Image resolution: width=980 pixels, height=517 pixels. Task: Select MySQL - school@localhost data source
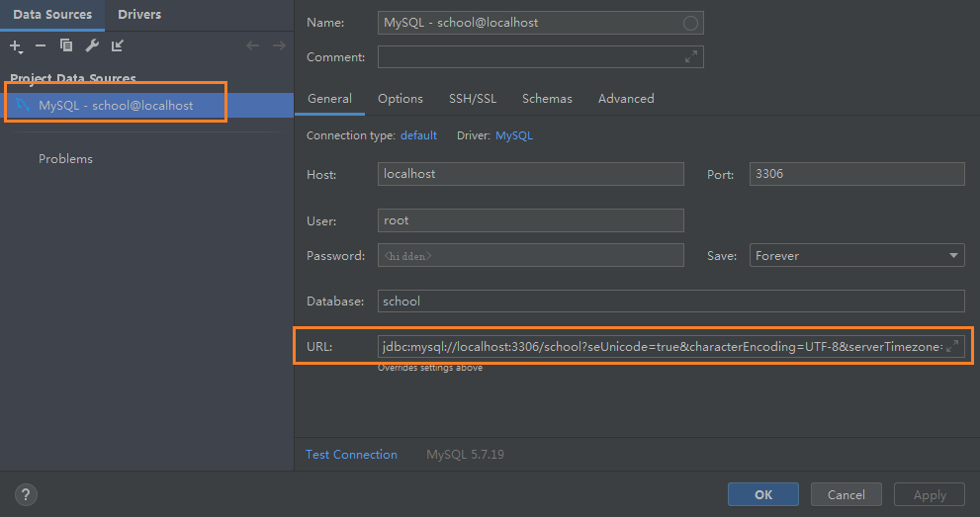click(116, 105)
